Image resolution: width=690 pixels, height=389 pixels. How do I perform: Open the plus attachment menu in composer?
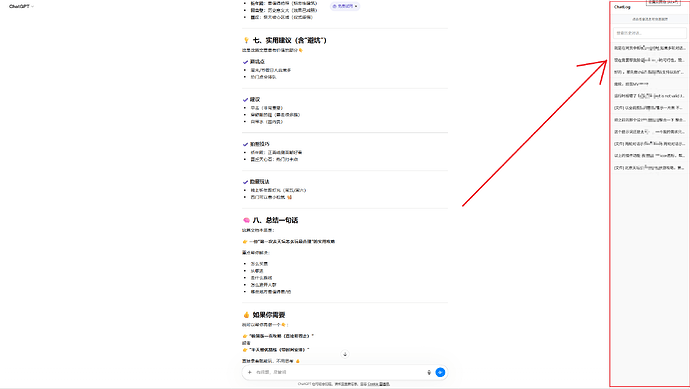pos(250,372)
